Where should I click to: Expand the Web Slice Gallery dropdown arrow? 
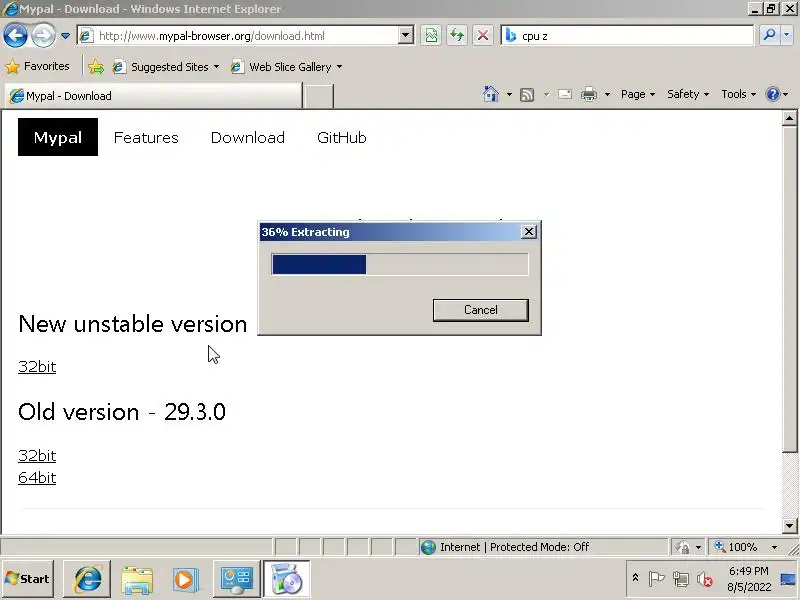(339, 67)
